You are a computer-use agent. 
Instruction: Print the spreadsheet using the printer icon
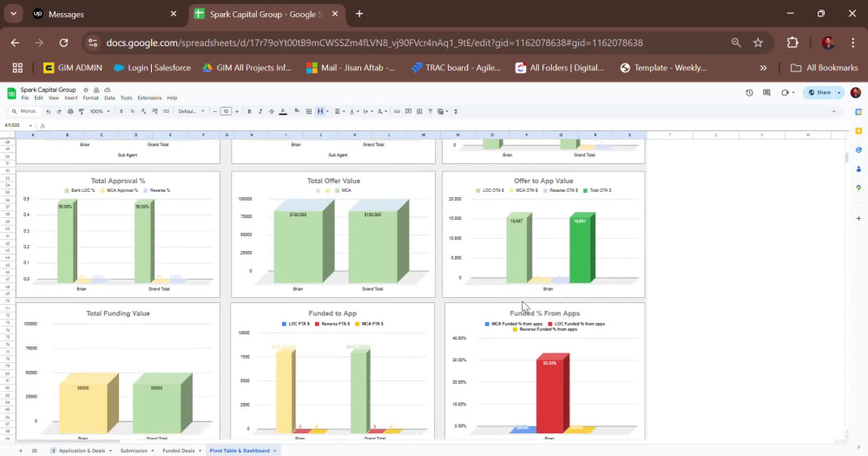(70, 111)
